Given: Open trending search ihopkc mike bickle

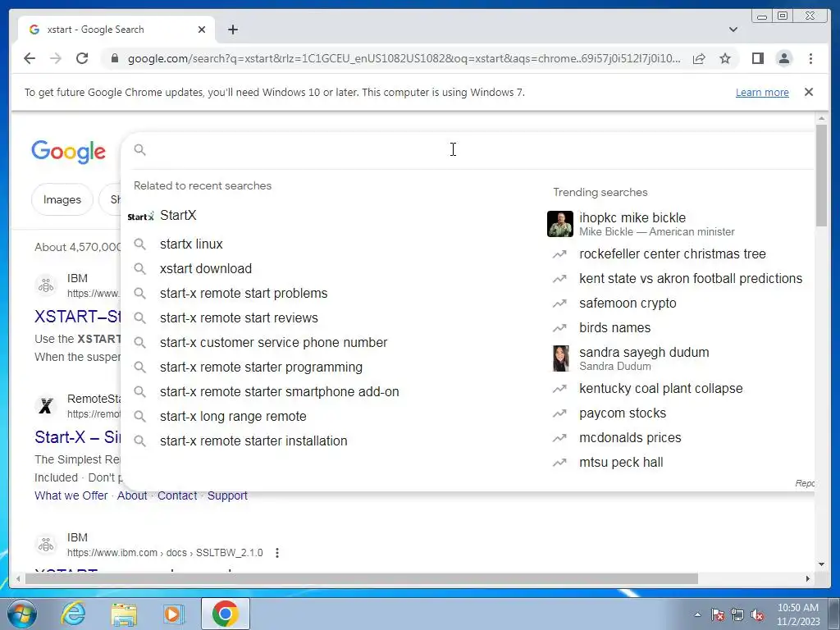Looking at the screenshot, I should click(632, 218).
